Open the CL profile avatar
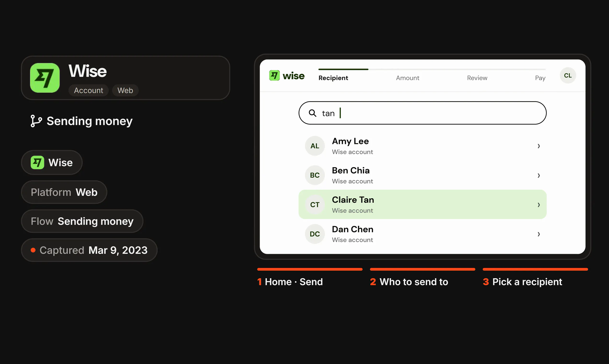Viewport: 609px width, 364px height. click(x=568, y=75)
